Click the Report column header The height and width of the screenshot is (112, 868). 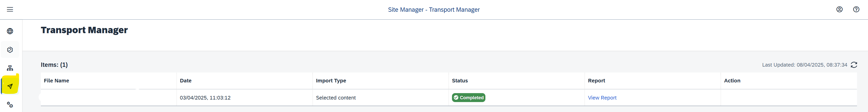[x=596, y=81]
